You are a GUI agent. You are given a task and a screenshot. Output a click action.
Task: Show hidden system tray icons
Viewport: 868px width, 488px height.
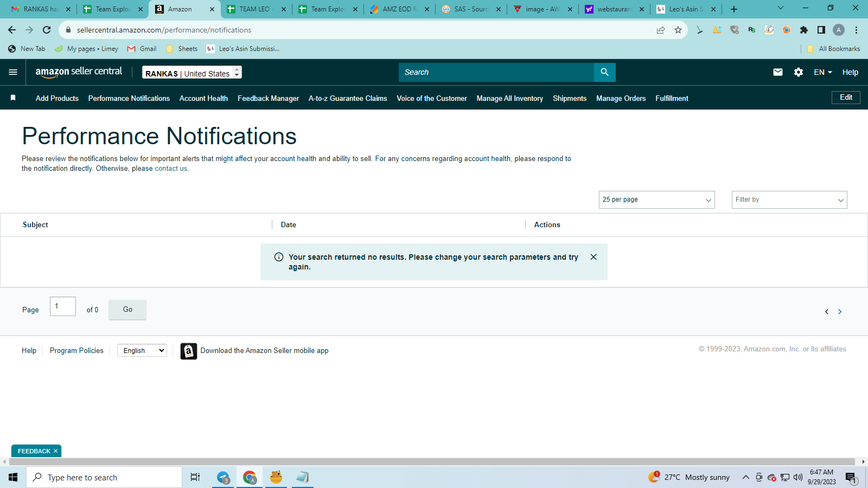746,477
